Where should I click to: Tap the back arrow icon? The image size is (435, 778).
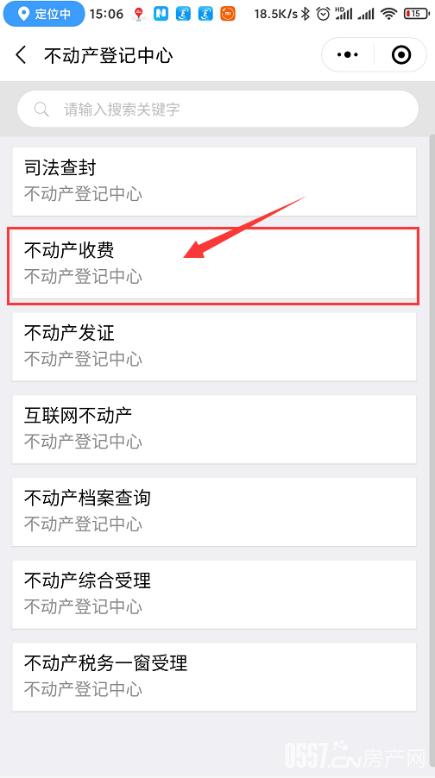(21, 55)
